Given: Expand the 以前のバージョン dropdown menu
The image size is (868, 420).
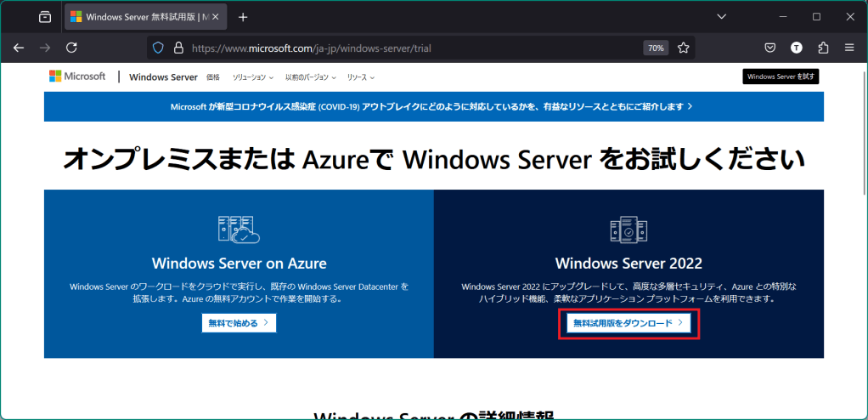Looking at the screenshot, I should coord(310,77).
